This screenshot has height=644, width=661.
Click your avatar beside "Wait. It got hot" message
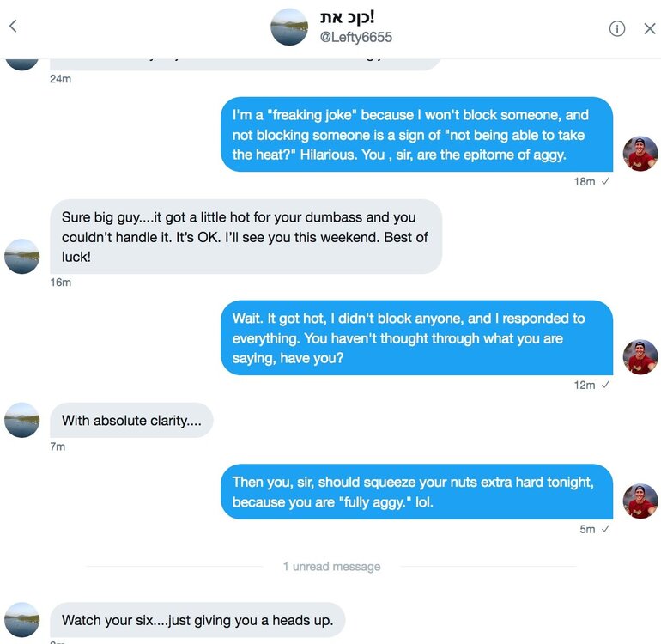[x=640, y=357]
